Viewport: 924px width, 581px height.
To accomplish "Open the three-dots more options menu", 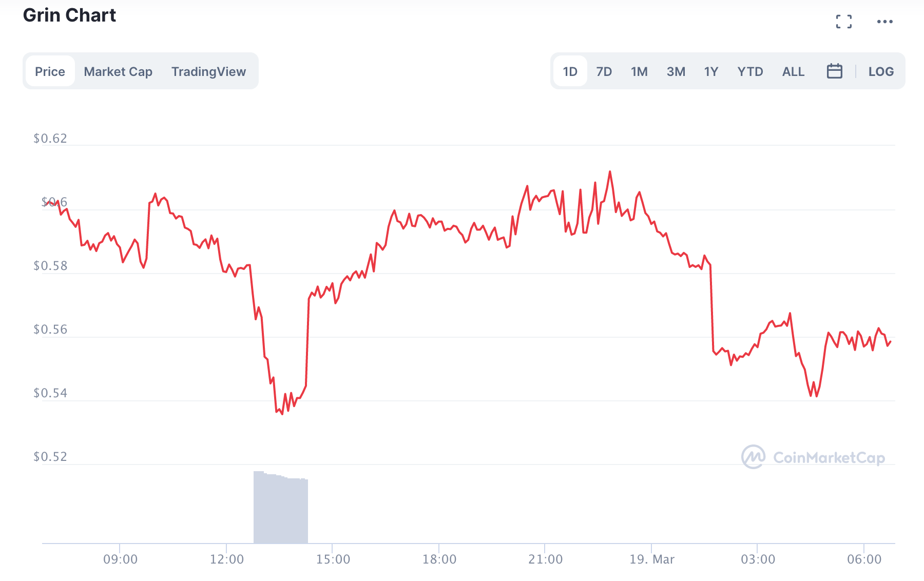I will 884,22.
